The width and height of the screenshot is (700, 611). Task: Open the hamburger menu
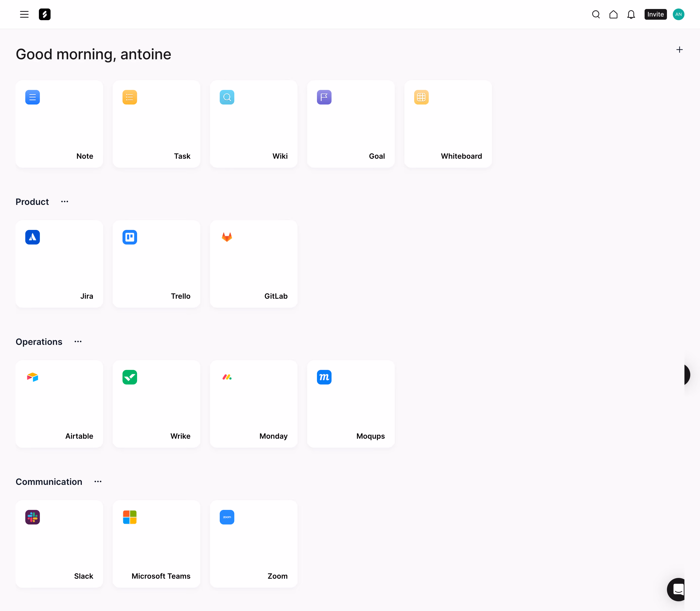point(24,14)
